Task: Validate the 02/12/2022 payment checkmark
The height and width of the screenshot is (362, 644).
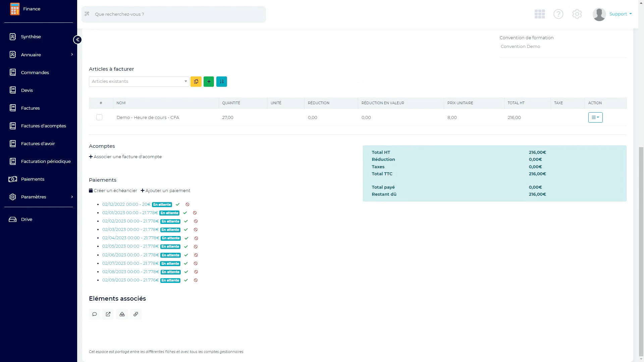Action: (178, 204)
